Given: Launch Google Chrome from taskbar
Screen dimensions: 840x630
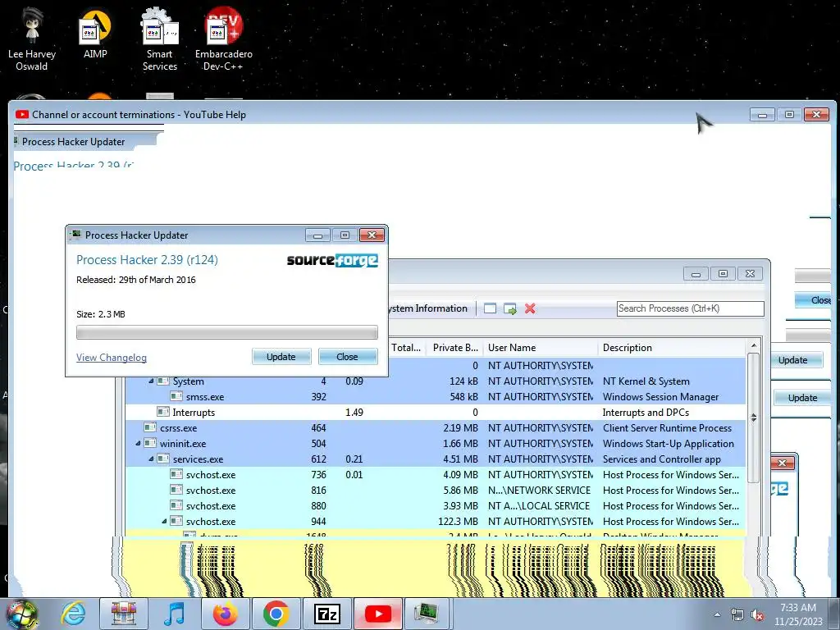Looking at the screenshot, I should 276,614.
